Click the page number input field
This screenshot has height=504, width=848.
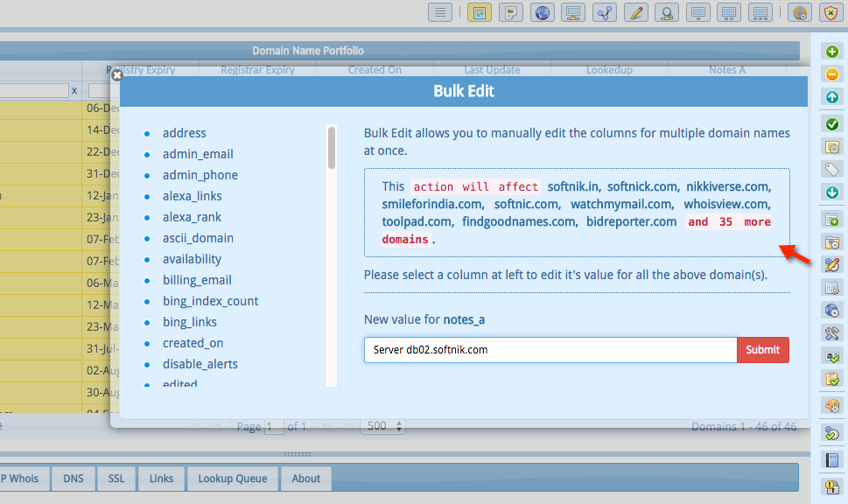point(274,427)
